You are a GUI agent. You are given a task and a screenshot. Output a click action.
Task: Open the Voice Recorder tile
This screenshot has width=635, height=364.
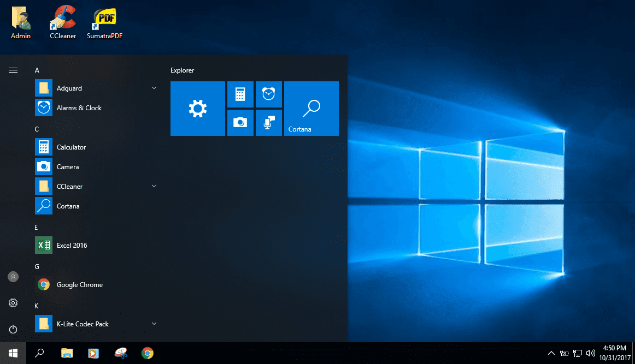pyautogui.click(x=269, y=122)
